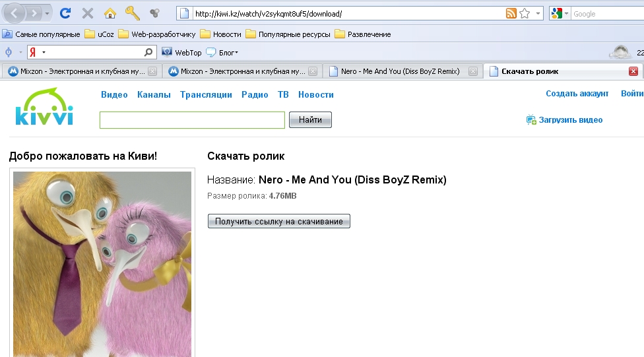Click Получить ссылку на скачивание button
Viewport: 644px width, 357px height.
279,221
